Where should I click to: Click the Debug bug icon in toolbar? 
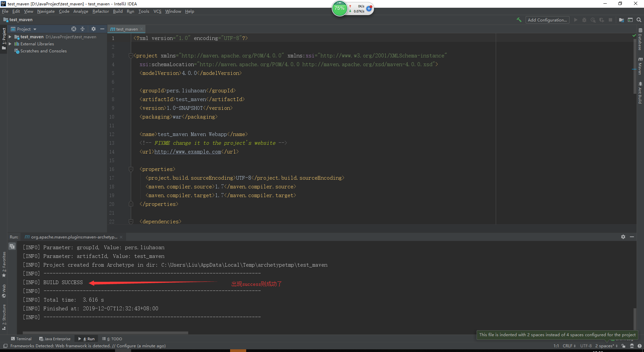(584, 20)
